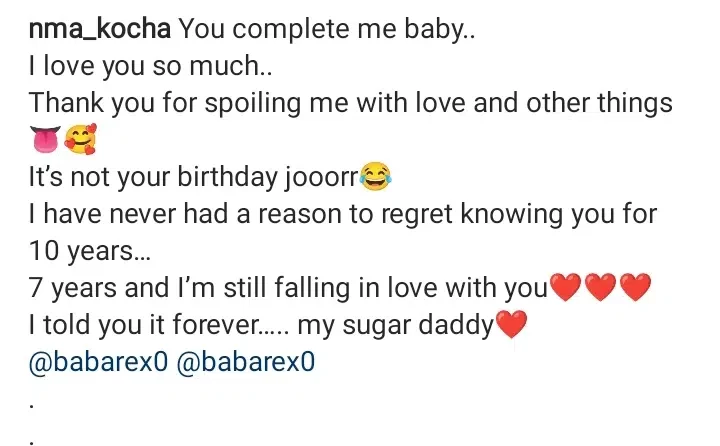Click the red heart after "sugar daddy"
This screenshot has height=446, width=720.
(x=511, y=326)
